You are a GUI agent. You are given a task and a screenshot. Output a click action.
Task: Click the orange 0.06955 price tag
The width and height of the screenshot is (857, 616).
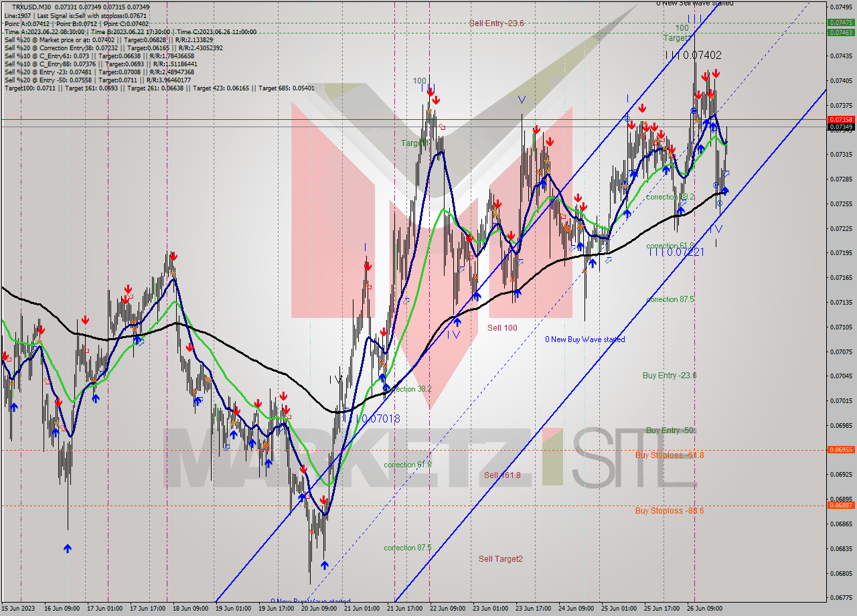[x=841, y=449]
